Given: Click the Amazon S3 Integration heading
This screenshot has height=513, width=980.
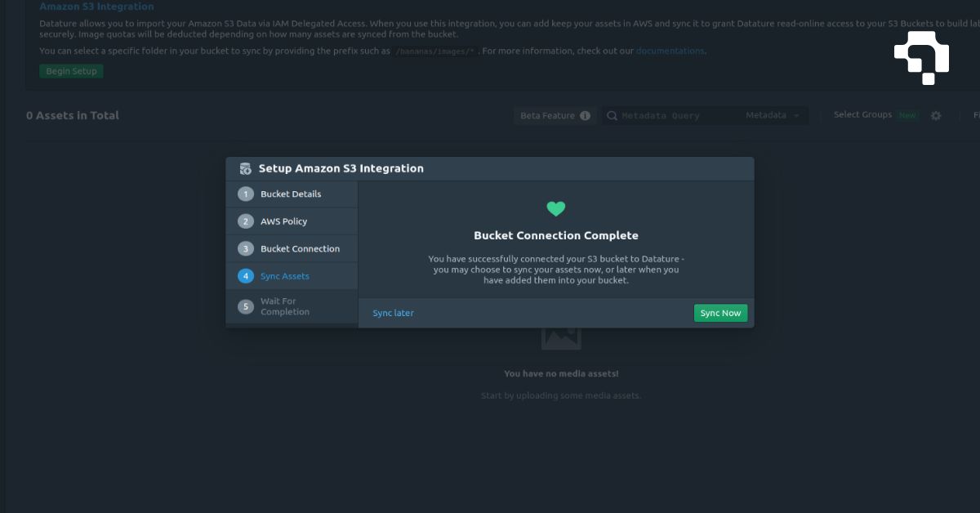Looking at the screenshot, I should (96, 7).
